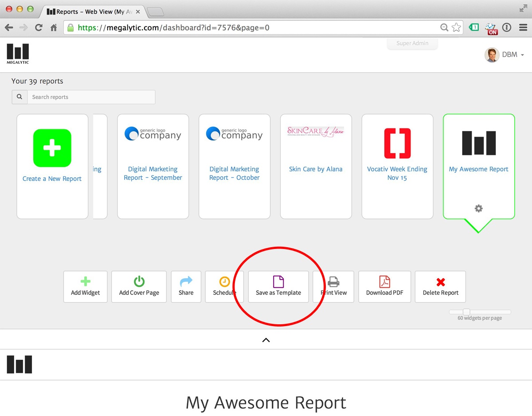
Task: Open the Chrome hamburger menu
Action: (x=523, y=27)
